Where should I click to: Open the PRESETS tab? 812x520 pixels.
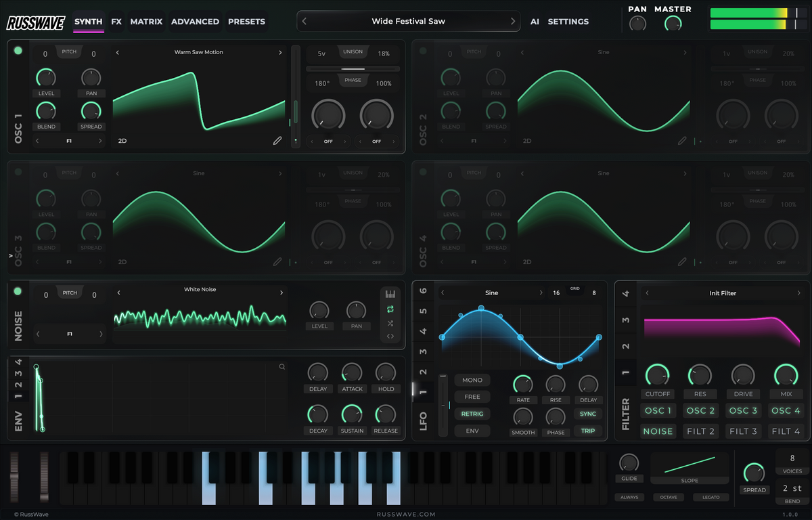[x=246, y=22]
